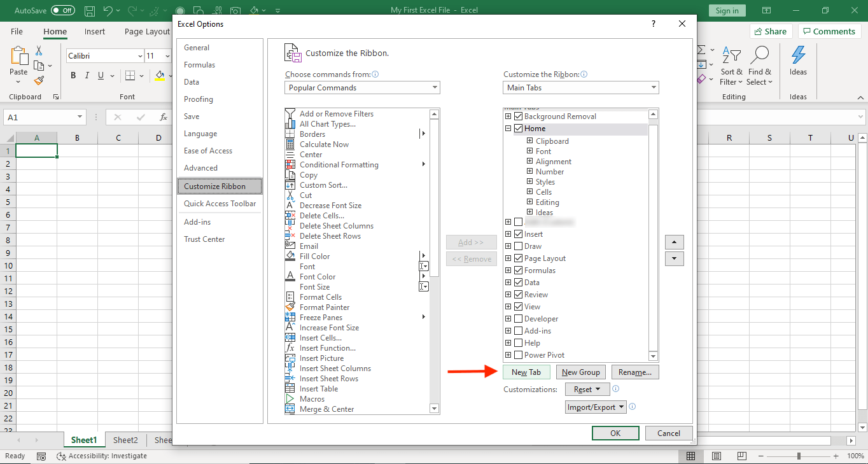Click the Move Up arrow button
This screenshot has height=464, width=868.
click(x=674, y=243)
